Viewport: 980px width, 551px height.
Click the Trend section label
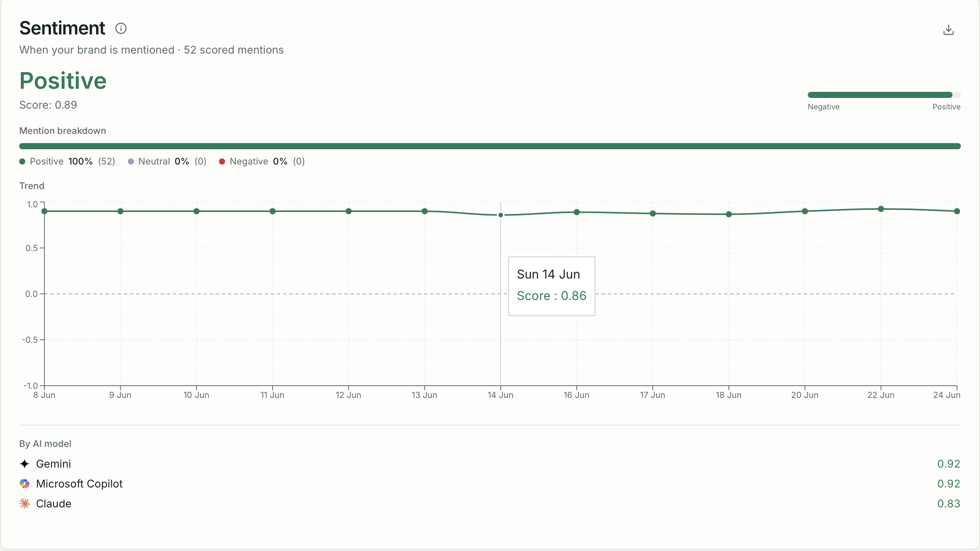pyautogui.click(x=32, y=186)
